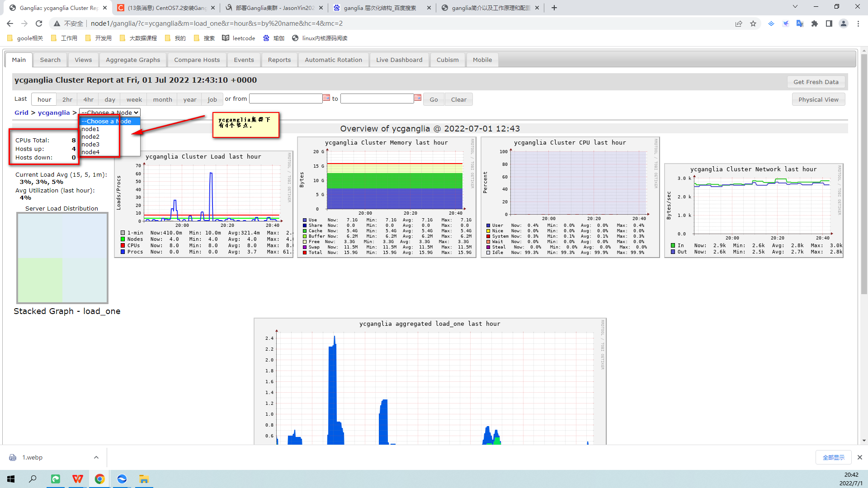
Task: Click the Server Load Distribution color map
Action: 62,258
